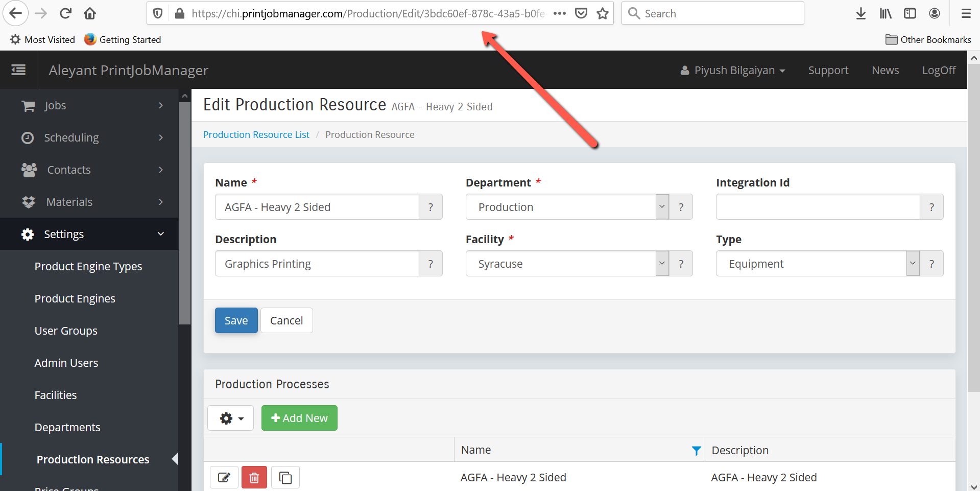The height and width of the screenshot is (491, 980).
Task: Focus the browser Search box
Action: [x=713, y=13]
